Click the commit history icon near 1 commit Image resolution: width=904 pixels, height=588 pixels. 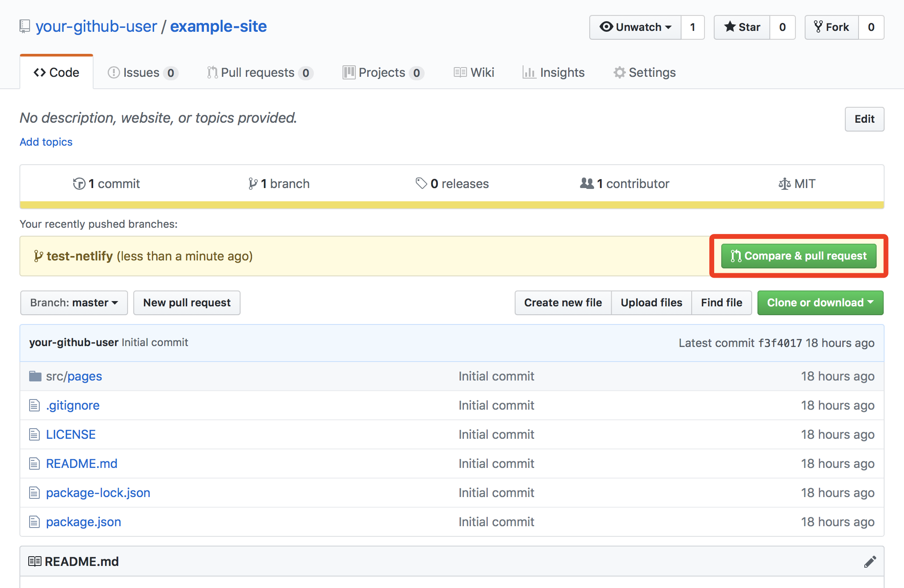[79, 183]
